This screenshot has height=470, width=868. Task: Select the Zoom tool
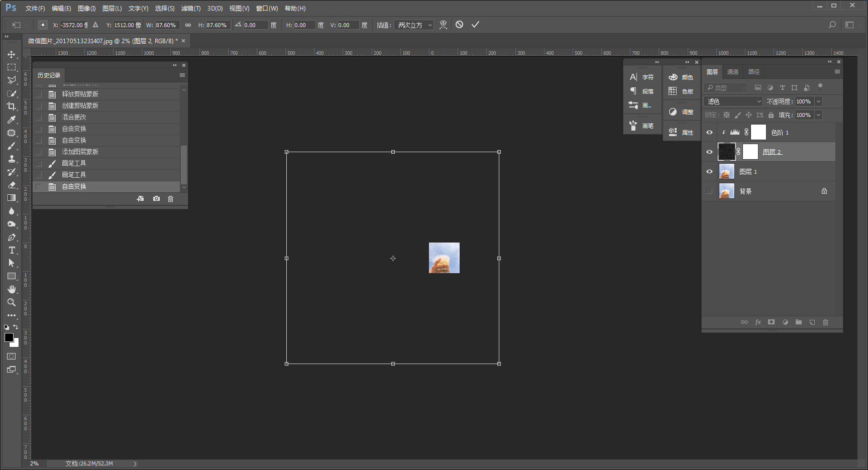click(11, 302)
